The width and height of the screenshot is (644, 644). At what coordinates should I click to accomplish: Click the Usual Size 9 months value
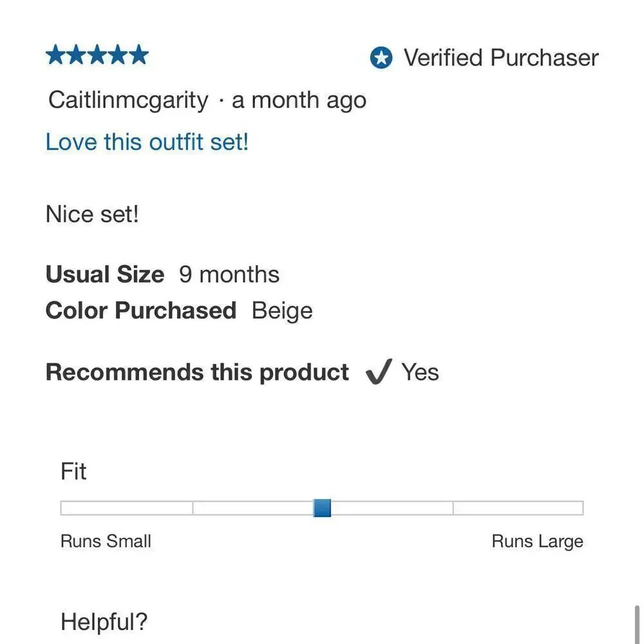coord(229,274)
